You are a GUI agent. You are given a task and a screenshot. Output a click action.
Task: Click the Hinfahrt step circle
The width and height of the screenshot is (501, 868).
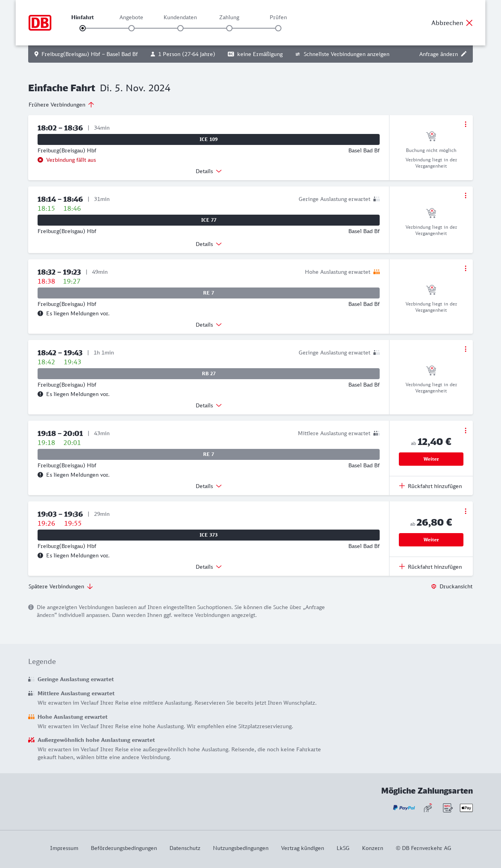[83, 28]
